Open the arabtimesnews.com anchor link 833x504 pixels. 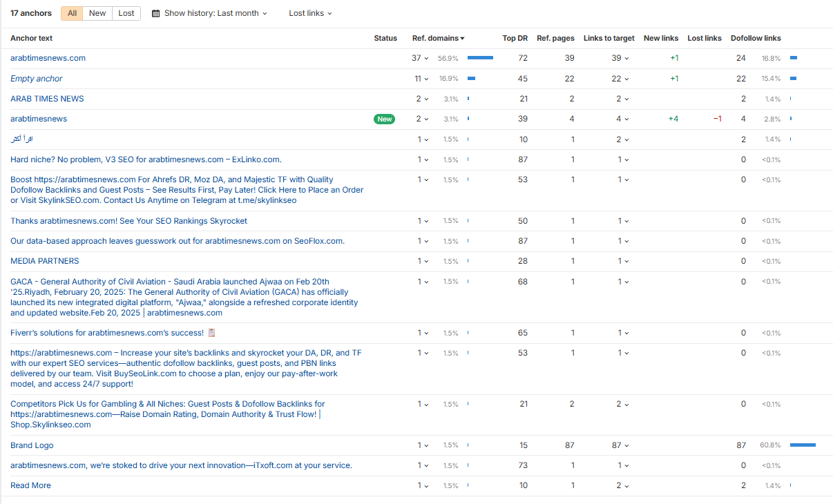[x=48, y=59]
